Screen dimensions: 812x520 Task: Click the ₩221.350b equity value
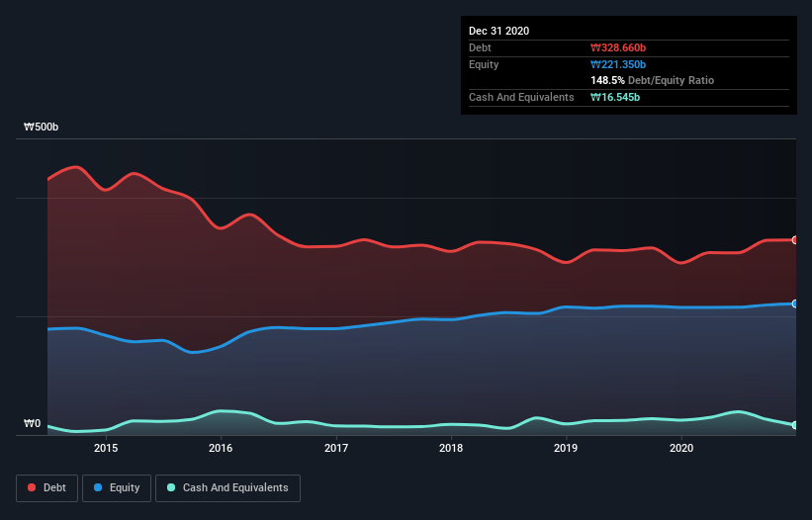(x=618, y=64)
